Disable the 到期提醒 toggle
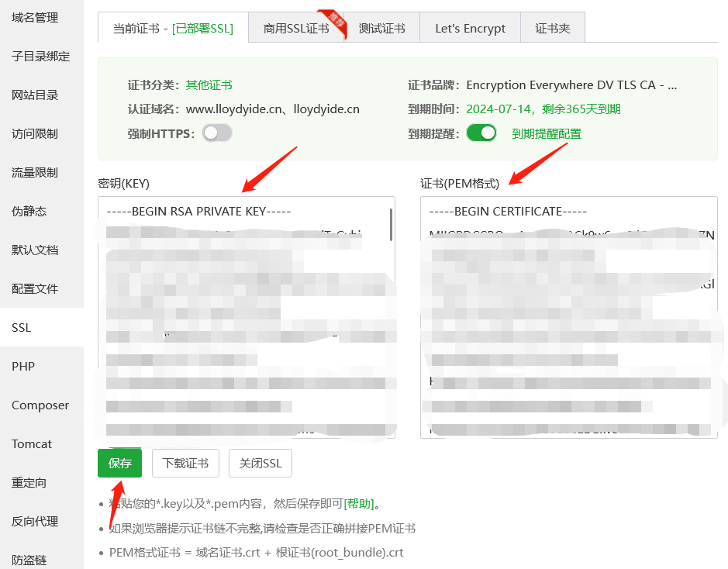The image size is (728, 569). [x=481, y=133]
